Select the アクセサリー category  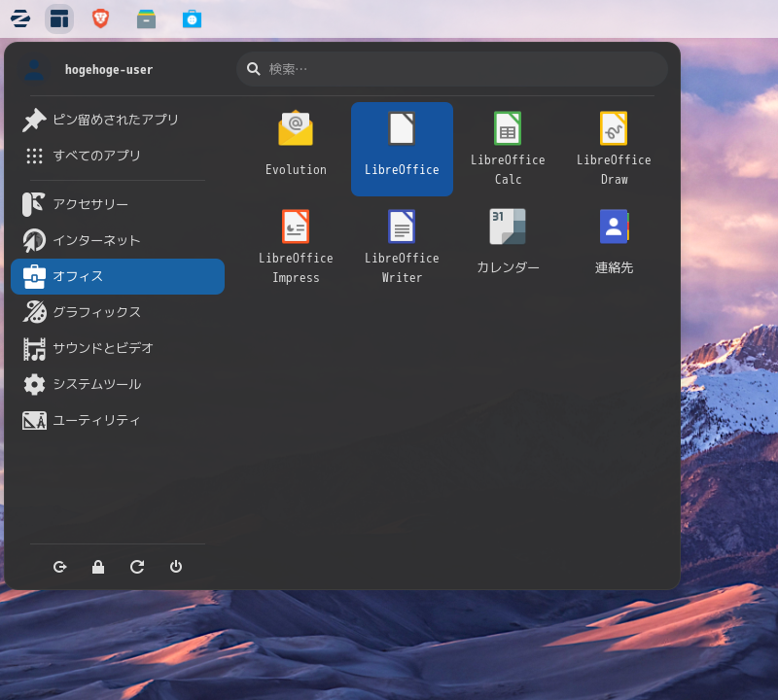(118, 204)
